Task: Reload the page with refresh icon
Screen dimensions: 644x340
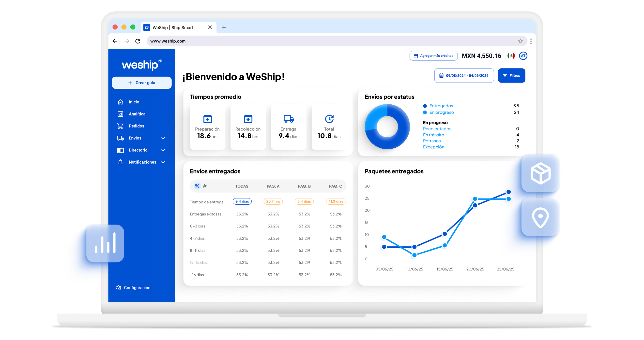Action: pos(138,41)
